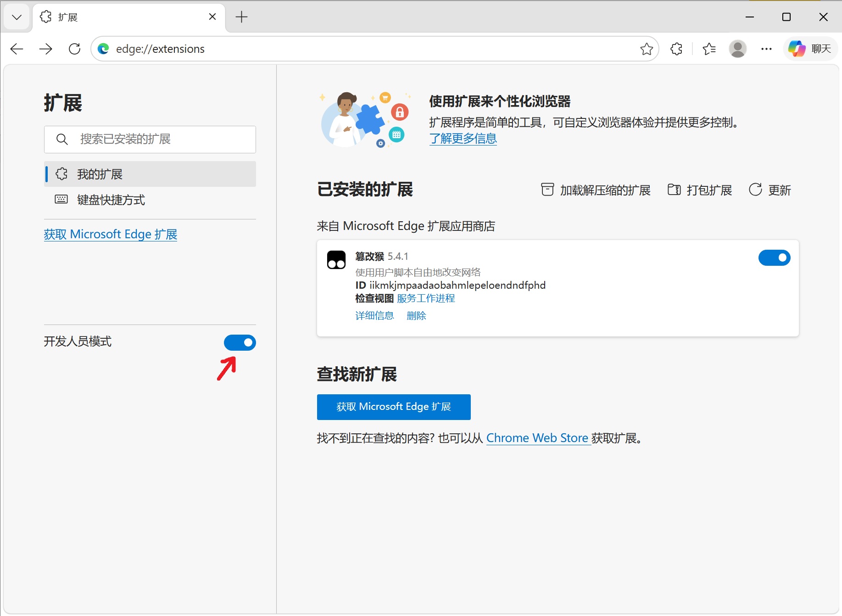This screenshot has width=842, height=616.
Task: Open the Extensions puzzle toolbar icon
Action: tap(676, 49)
